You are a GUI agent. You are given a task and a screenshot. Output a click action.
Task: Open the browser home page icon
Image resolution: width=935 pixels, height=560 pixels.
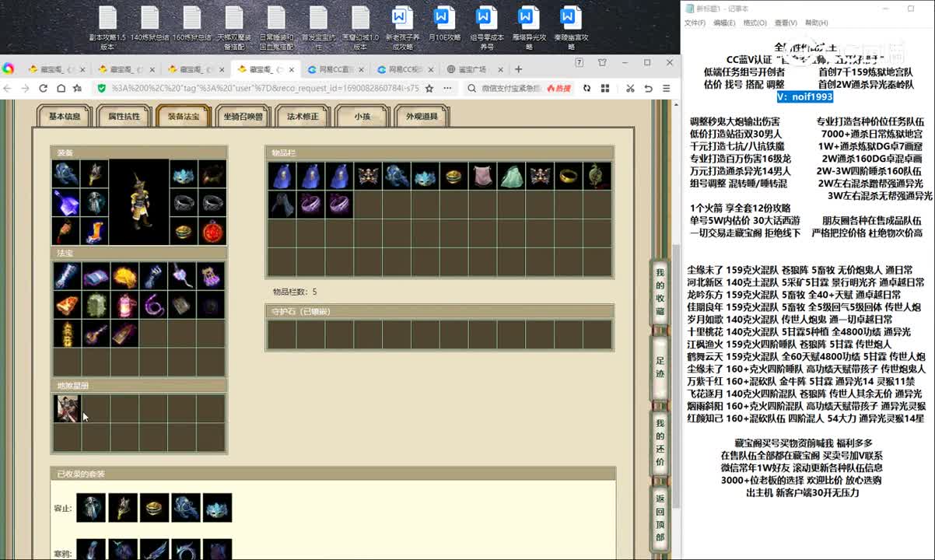[61, 89]
